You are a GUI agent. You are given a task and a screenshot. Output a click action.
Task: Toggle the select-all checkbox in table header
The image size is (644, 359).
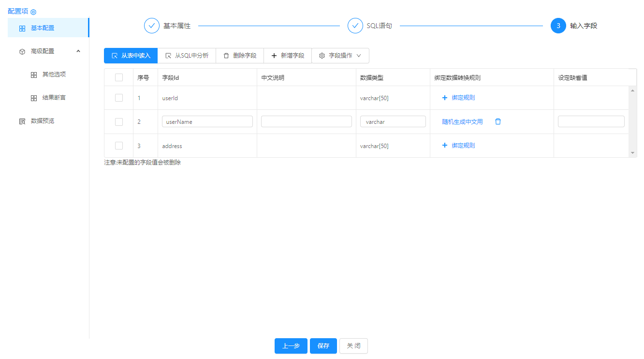click(119, 77)
